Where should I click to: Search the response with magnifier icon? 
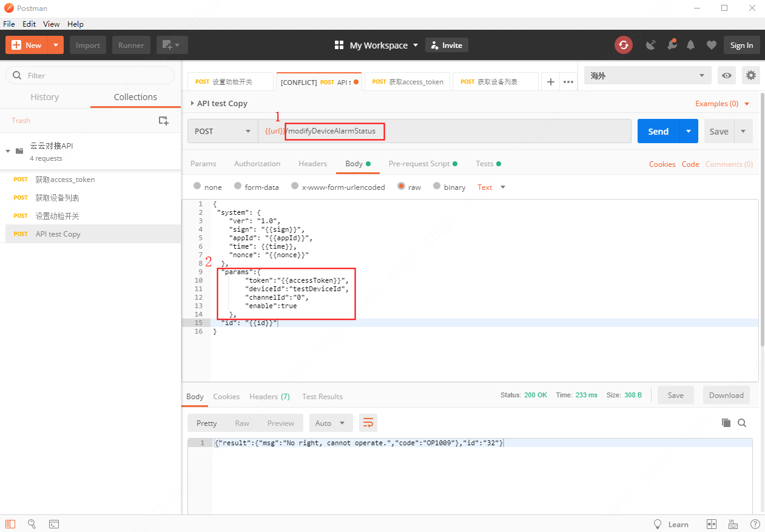tap(742, 423)
